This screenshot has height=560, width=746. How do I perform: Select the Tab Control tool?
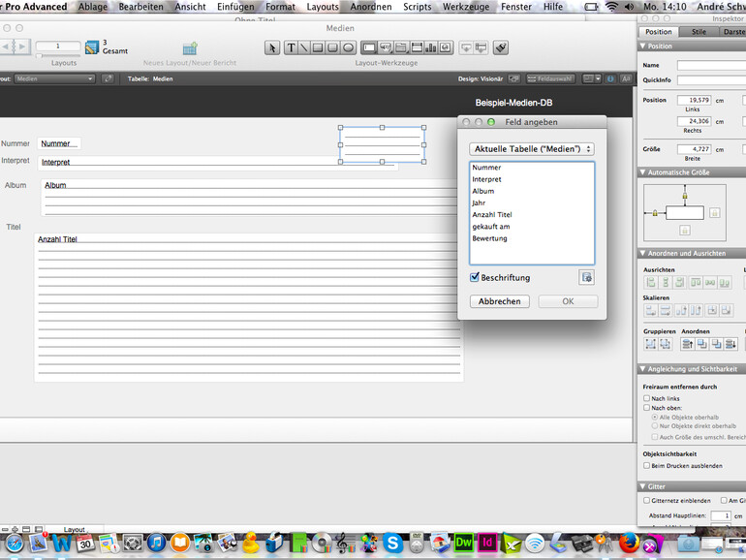pyautogui.click(x=400, y=47)
